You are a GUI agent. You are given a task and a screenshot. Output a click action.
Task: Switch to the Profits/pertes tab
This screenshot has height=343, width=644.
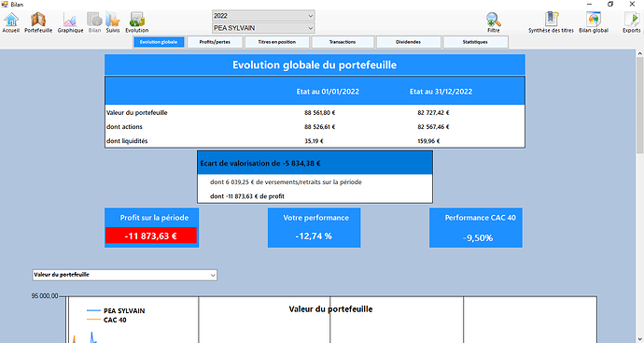tap(215, 42)
